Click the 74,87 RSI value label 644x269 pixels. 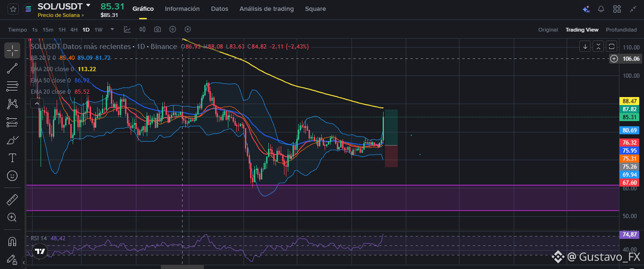(x=630, y=234)
